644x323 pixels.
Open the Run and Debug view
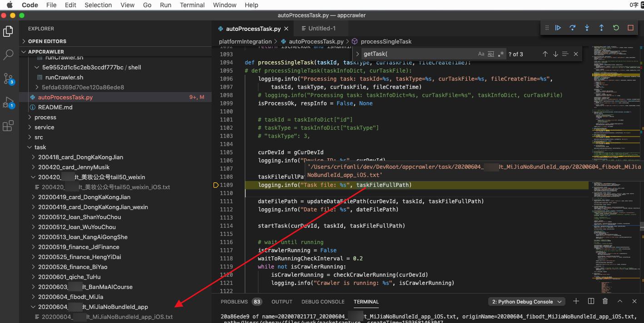[x=8, y=102]
